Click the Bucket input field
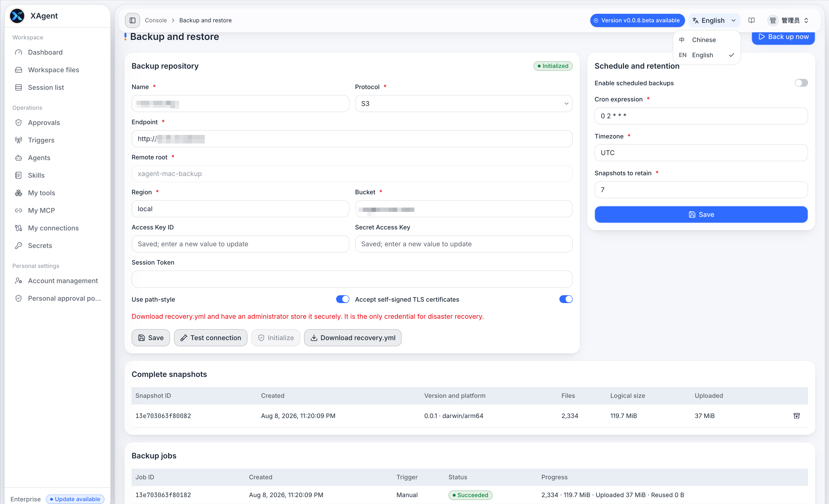This screenshot has width=829, height=504. (x=463, y=209)
